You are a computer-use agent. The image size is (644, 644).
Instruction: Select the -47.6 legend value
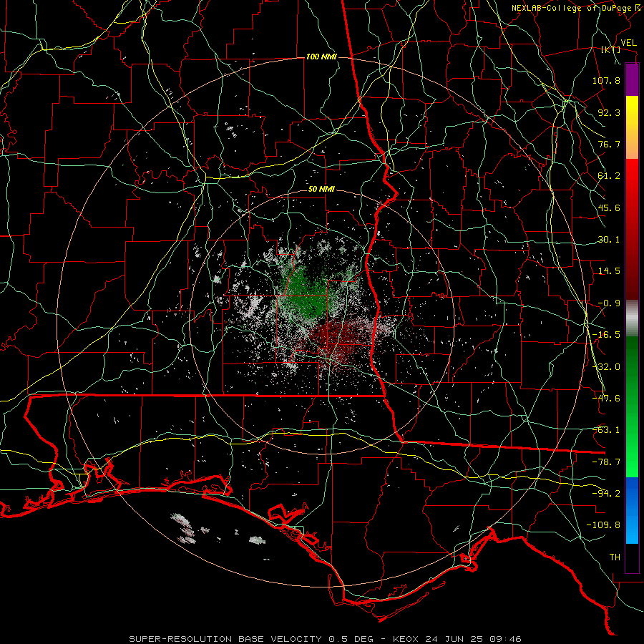click(606, 399)
